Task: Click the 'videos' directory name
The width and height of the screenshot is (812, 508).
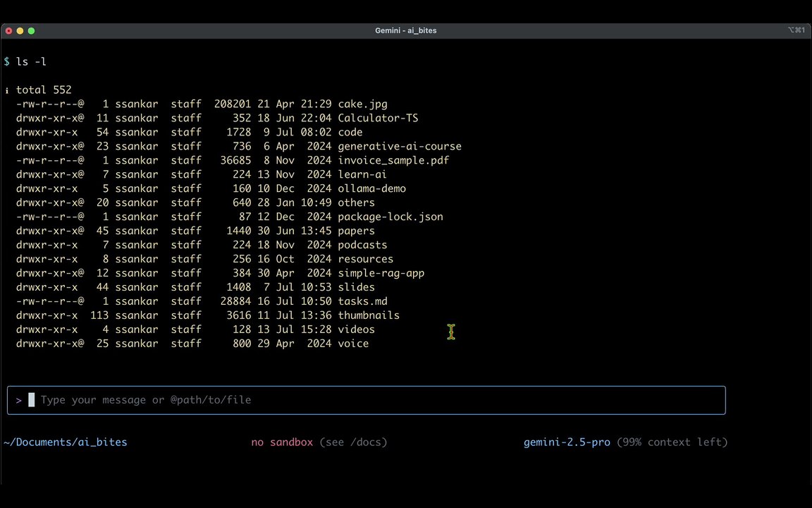Action: coord(356,329)
